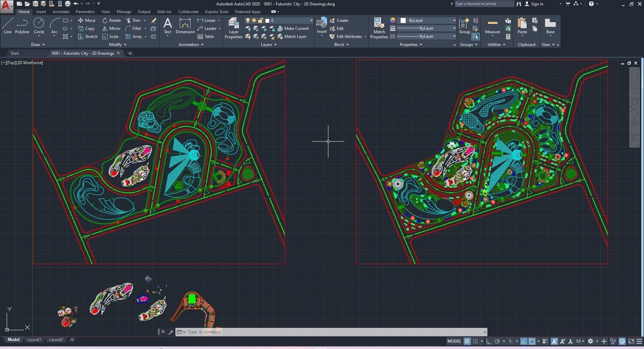Image resolution: width=644 pixels, height=349 pixels.
Task: Select the Stretch tool
Action: click(x=88, y=37)
